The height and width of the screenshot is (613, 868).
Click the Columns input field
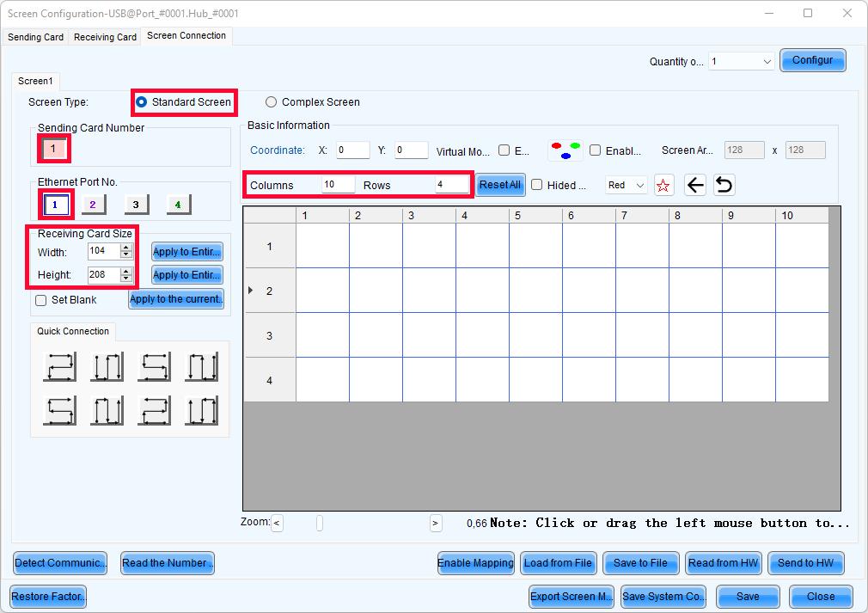339,184
